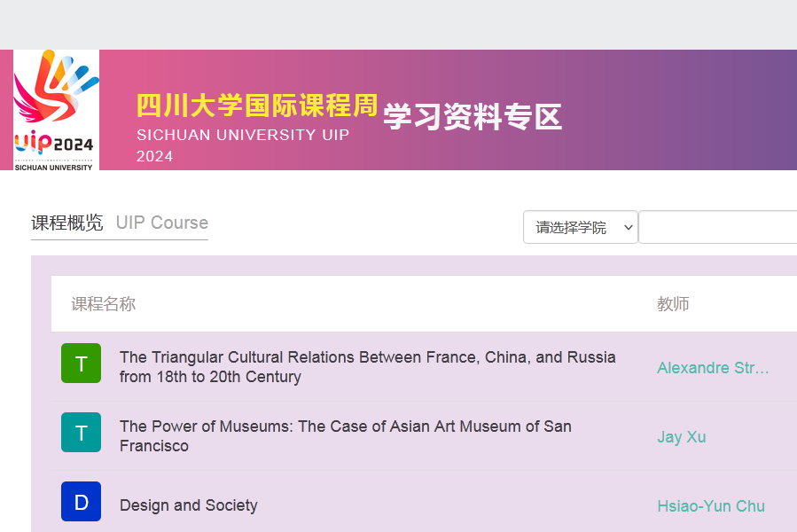Screen dimensions: 797x532
Task: Click the 学习资料专区 banner text
Action: coord(473,117)
